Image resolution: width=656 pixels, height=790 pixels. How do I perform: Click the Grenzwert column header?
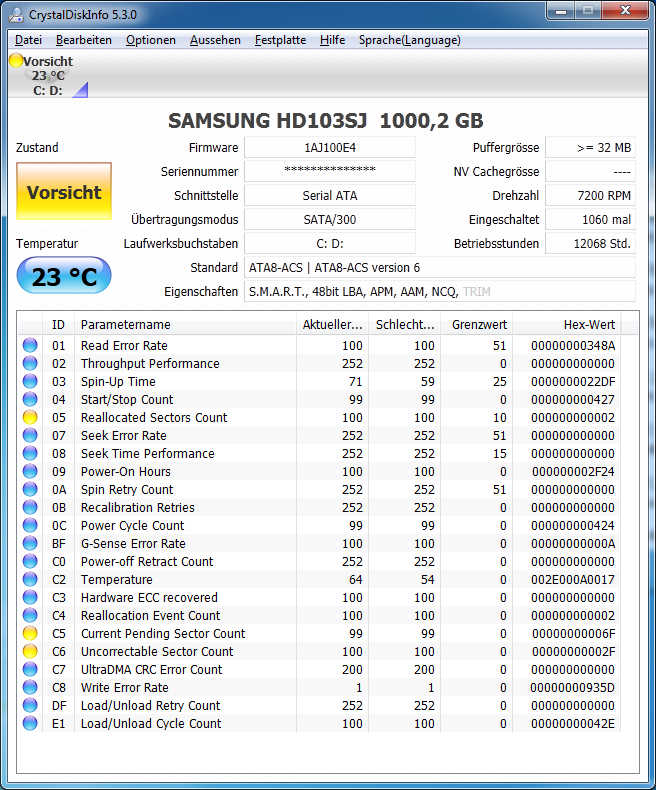pos(477,324)
